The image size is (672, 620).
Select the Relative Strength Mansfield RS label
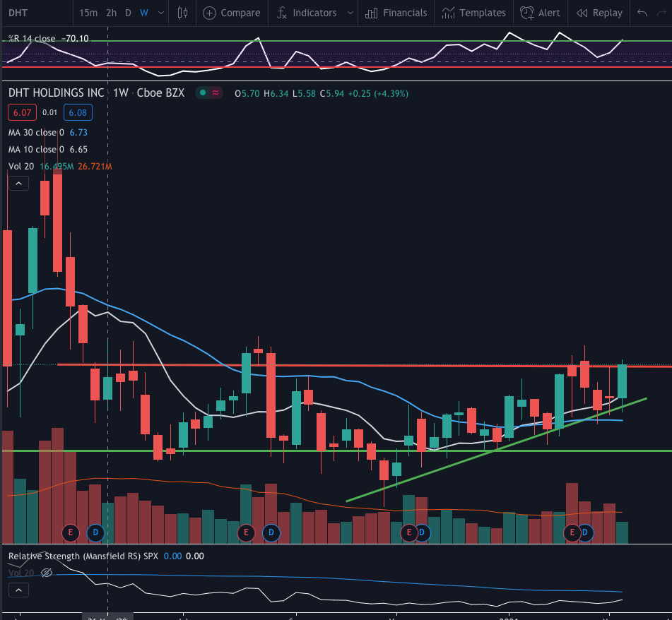pos(83,556)
